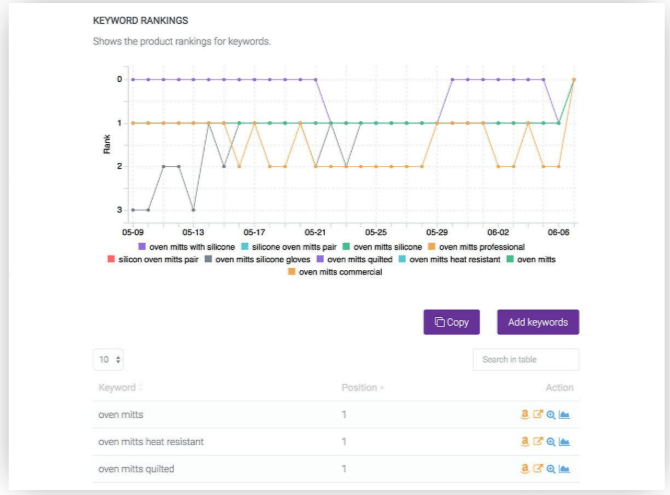Toggle legend series silicon oven mitts pair
The width and height of the screenshot is (670, 495).
[153, 259]
